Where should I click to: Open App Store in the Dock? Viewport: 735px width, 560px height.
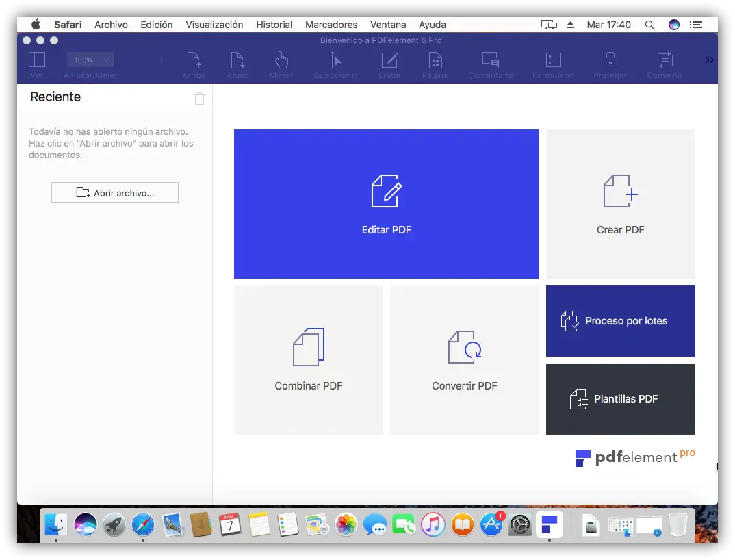491,524
